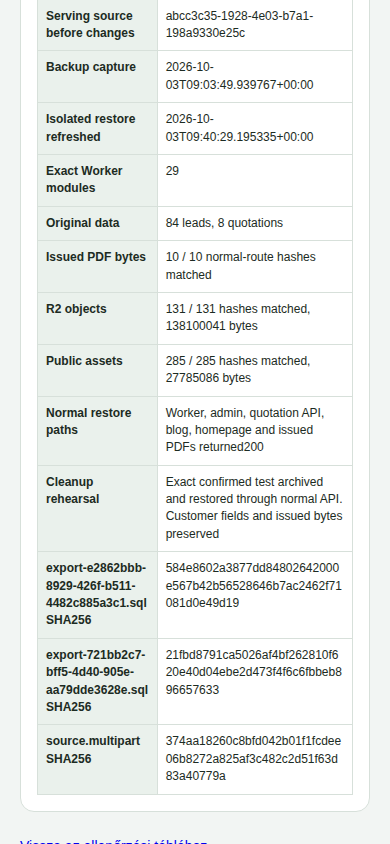Click the hash starting 21fbd8791ca5026
The image size is (390, 844).
click(x=253, y=672)
